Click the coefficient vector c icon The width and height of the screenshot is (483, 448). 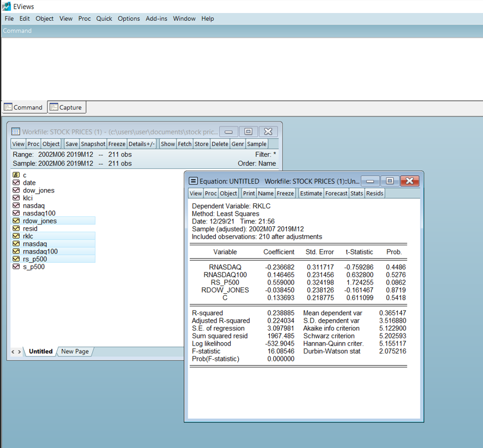16,175
